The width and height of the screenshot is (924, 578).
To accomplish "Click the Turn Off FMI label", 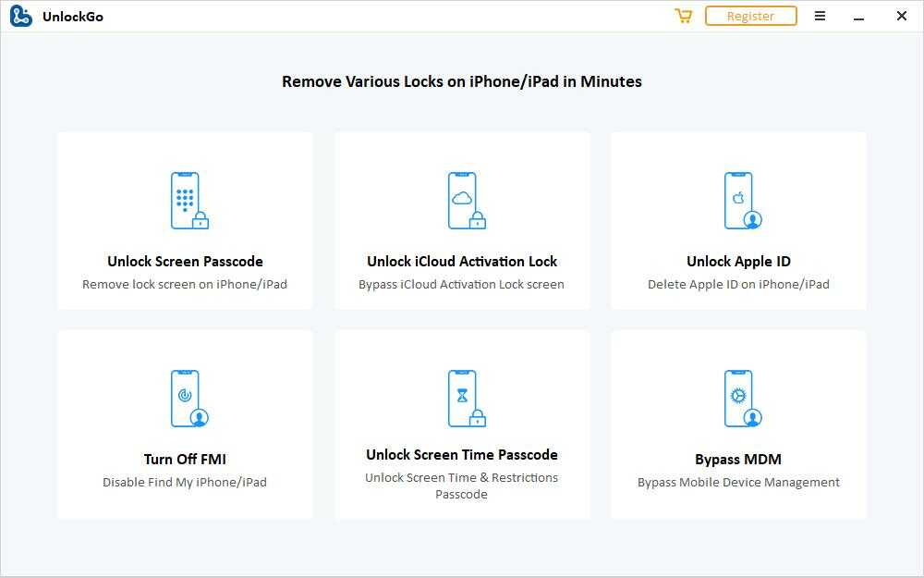I will click(x=184, y=459).
